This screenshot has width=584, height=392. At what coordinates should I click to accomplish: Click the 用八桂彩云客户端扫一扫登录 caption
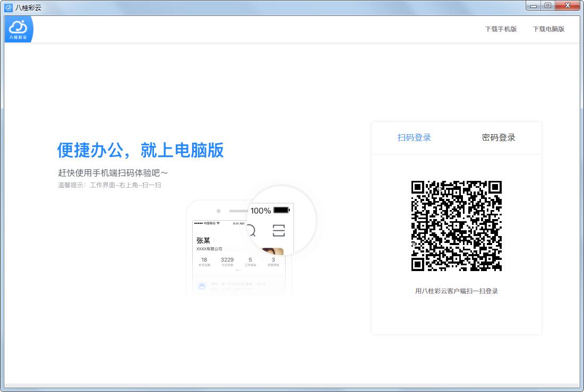[457, 291]
